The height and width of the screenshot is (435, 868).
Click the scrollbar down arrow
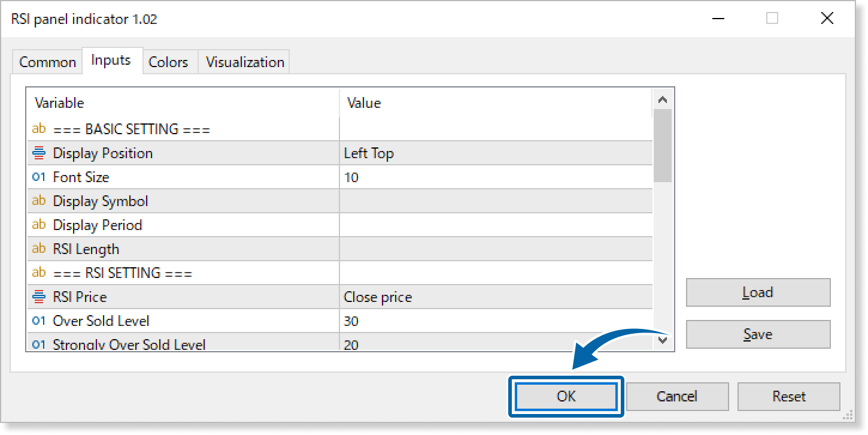(662, 340)
